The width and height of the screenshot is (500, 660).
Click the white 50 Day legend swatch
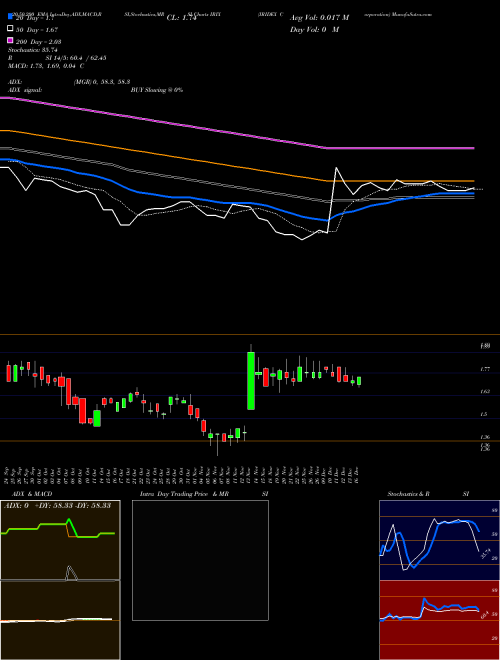click(11, 29)
